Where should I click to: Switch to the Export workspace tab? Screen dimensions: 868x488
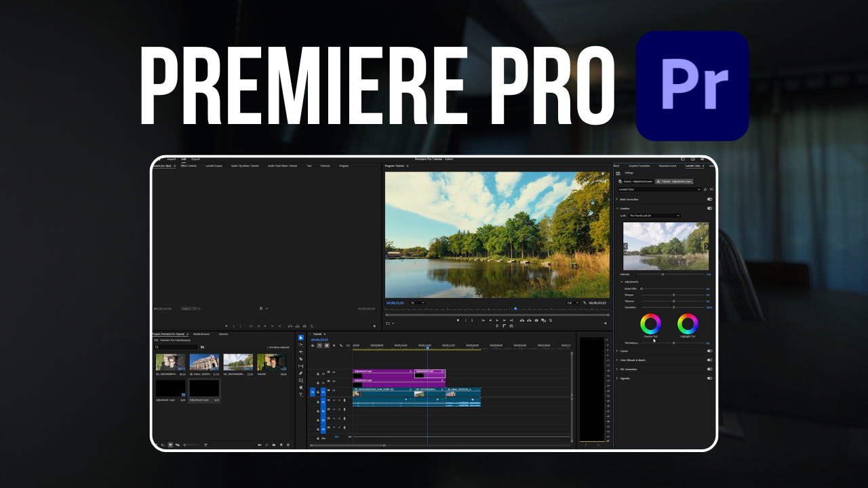click(195, 159)
